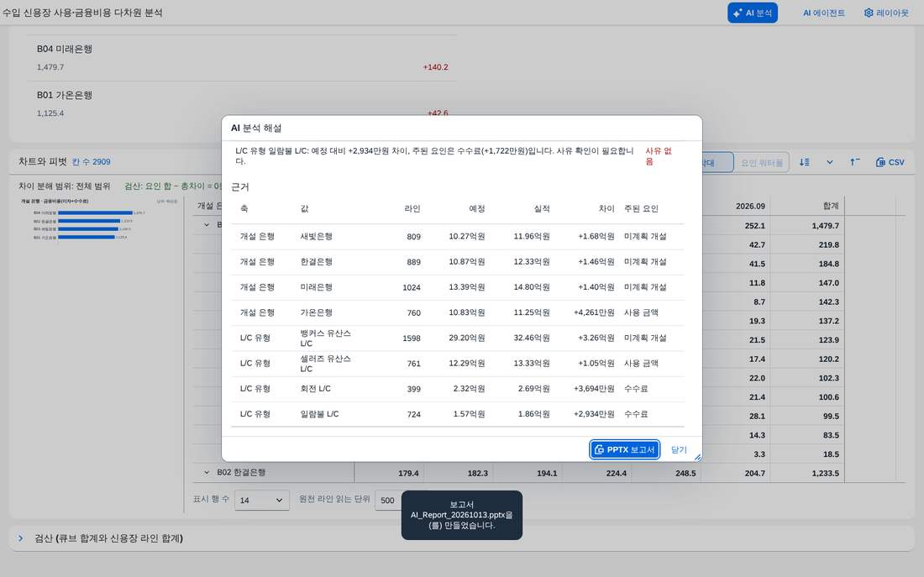The width and height of the screenshot is (924, 577).
Task: Click the 셀러즈 유산스 L/C row
Action: click(x=458, y=364)
